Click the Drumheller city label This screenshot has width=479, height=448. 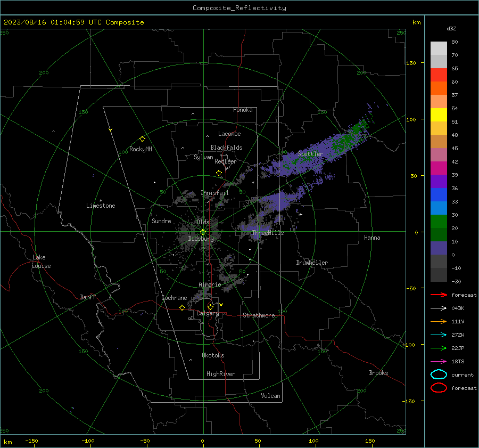coord(312,263)
